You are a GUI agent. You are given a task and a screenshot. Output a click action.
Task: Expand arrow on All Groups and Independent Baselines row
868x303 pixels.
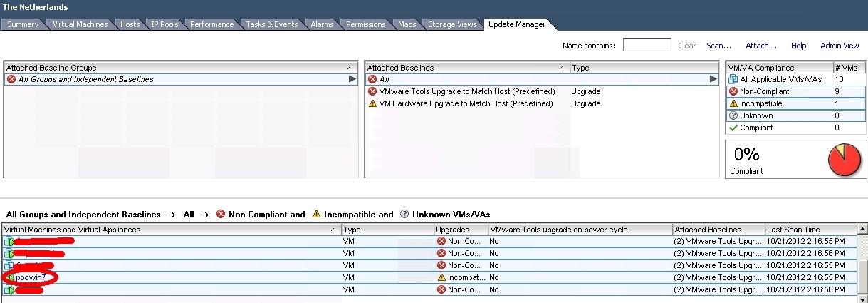pos(352,79)
